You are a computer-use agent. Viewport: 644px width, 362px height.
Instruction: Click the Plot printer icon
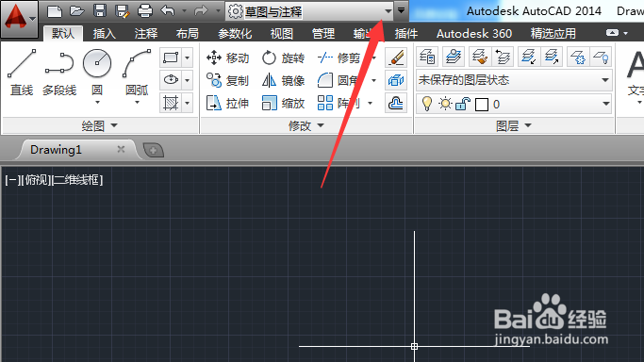(144, 11)
